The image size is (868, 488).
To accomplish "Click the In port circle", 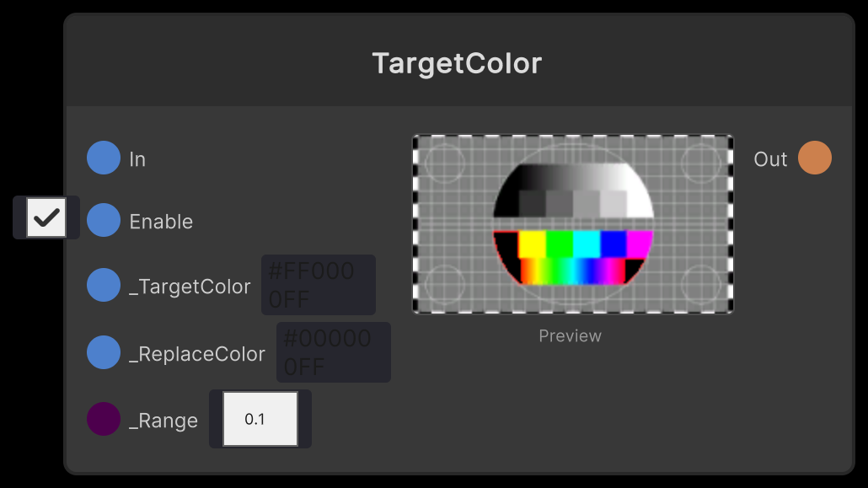I will click(x=103, y=158).
